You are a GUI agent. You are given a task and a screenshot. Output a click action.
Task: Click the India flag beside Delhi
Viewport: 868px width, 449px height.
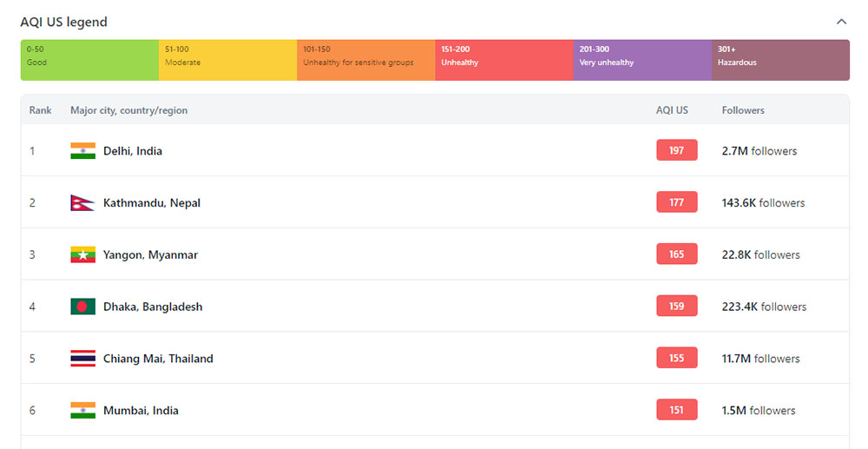pos(82,151)
